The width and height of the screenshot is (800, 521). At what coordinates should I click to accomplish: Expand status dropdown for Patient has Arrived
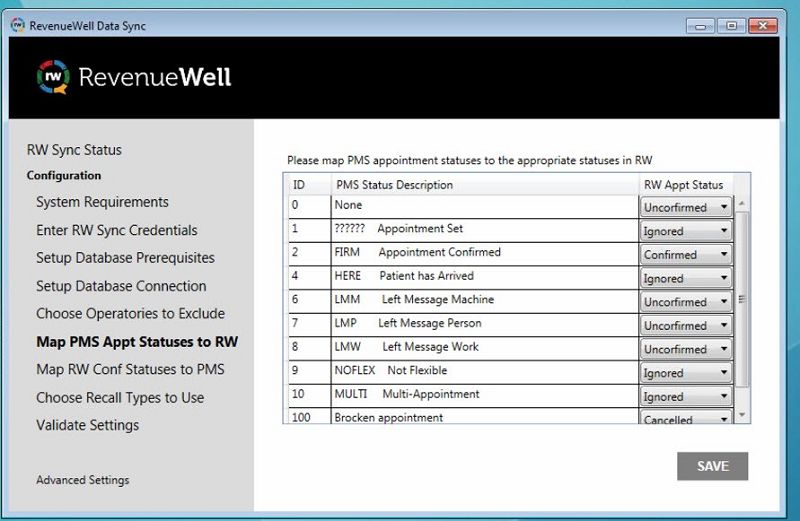[x=688, y=279]
